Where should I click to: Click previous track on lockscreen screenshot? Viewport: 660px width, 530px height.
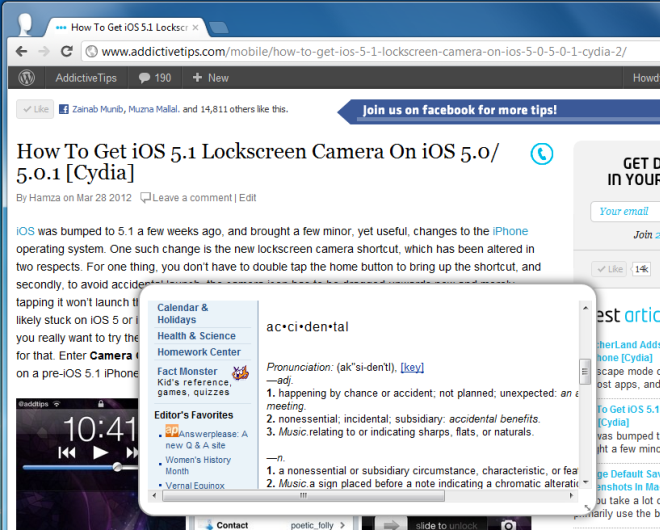tap(67, 453)
